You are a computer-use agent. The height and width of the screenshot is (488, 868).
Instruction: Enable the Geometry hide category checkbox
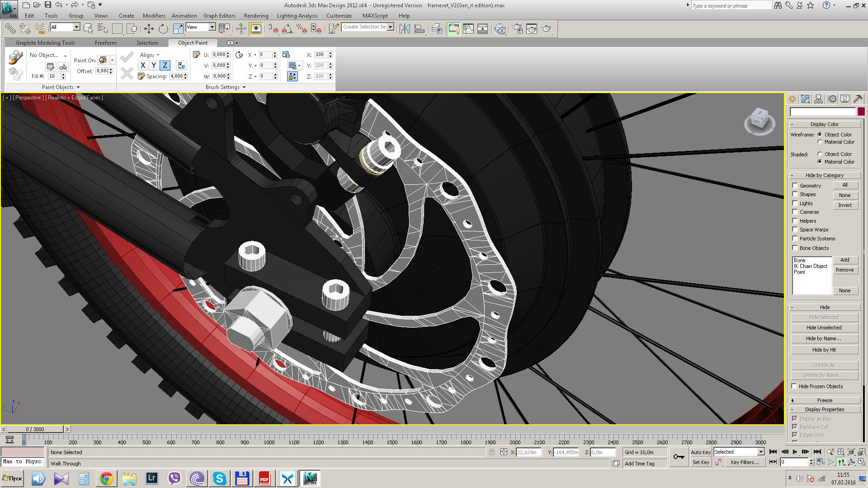click(795, 186)
